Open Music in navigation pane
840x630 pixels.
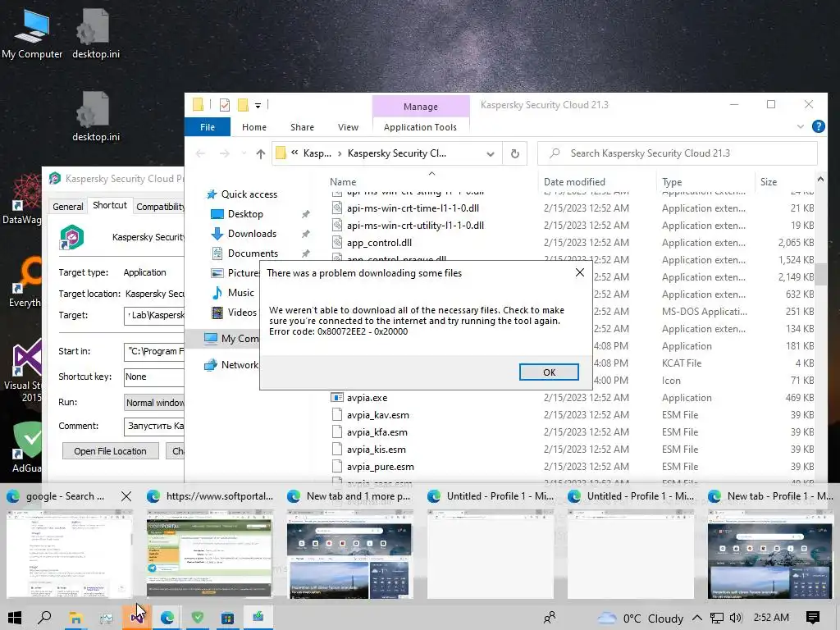240,293
